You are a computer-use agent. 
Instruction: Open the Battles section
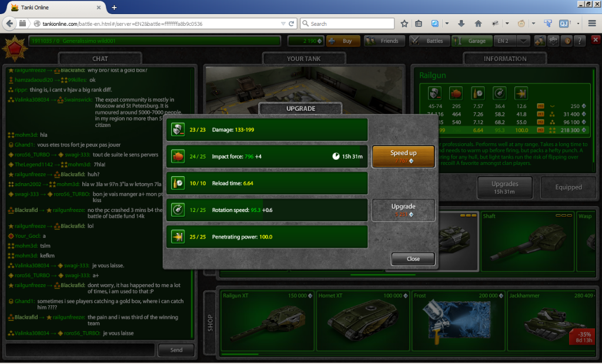pyautogui.click(x=429, y=41)
